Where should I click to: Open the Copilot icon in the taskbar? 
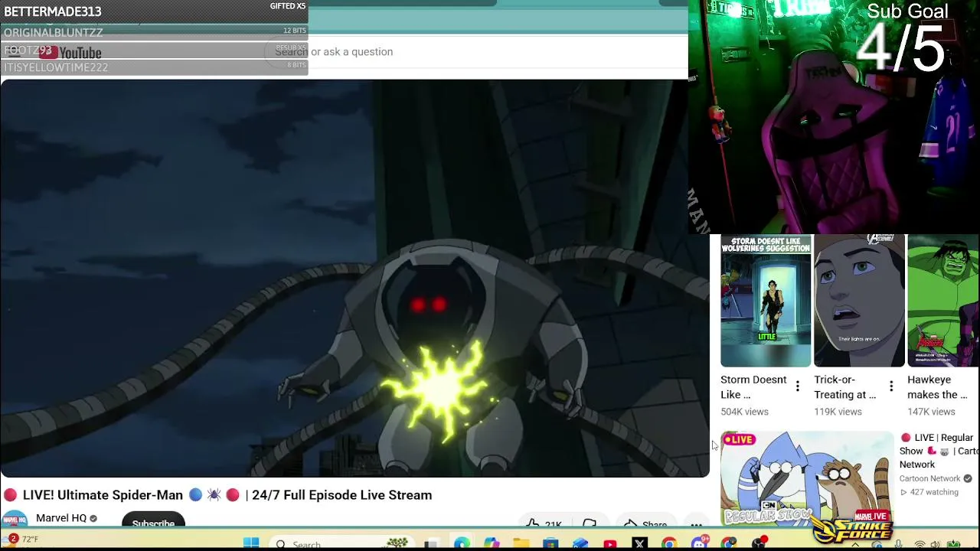pyautogui.click(x=492, y=544)
